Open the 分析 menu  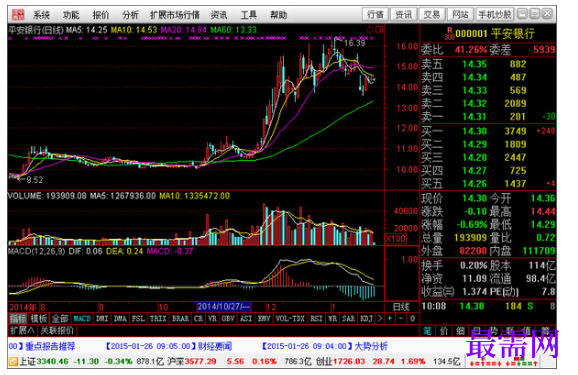pos(130,15)
